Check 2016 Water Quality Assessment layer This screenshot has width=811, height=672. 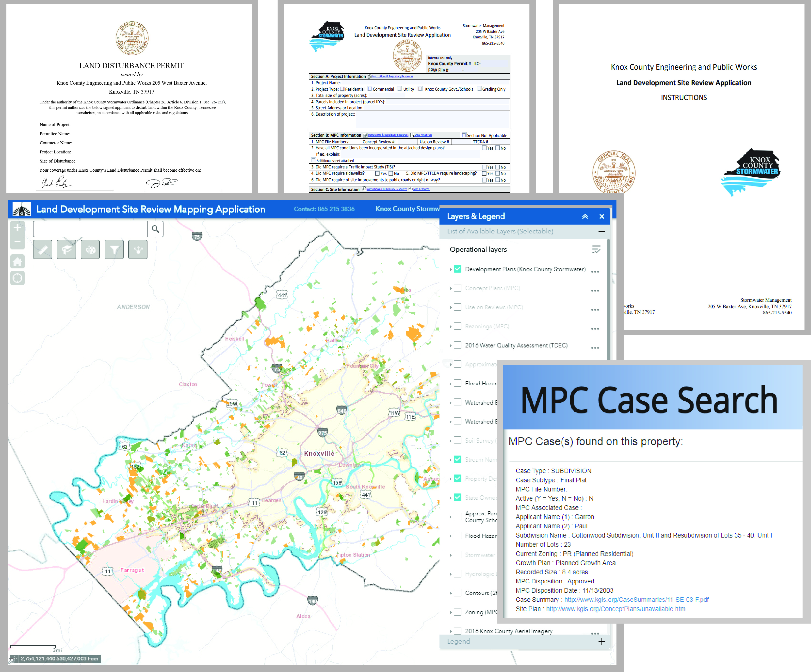(458, 345)
